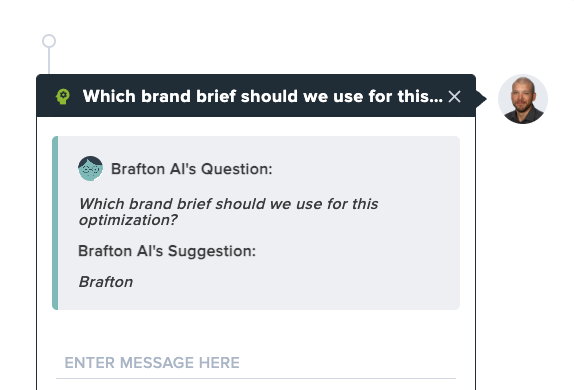Open the user profile avatar photo
Image resolution: width=574 pixels, height=390 pixels.
[523, 99]
